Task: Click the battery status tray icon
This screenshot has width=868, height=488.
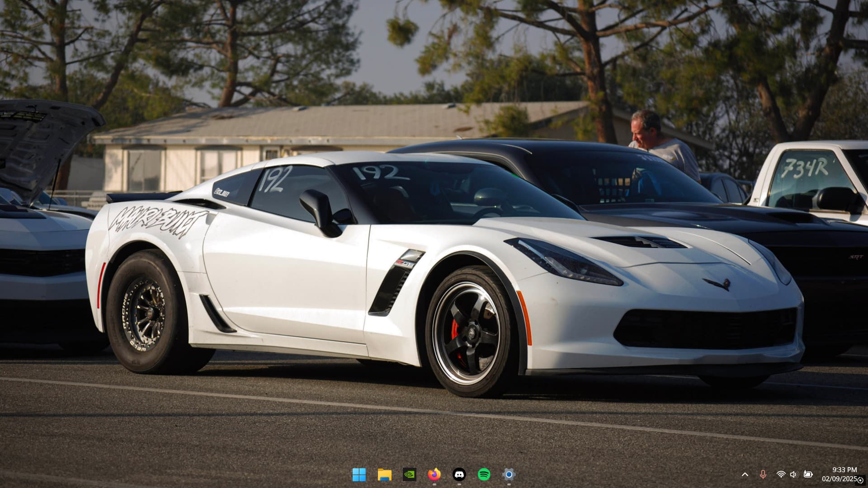Action: click(808, 474)
